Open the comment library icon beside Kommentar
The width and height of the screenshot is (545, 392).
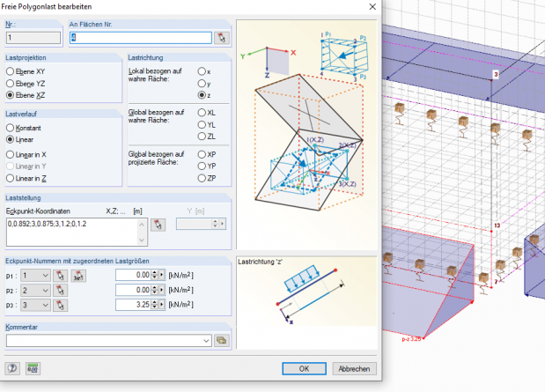point(221,340)
